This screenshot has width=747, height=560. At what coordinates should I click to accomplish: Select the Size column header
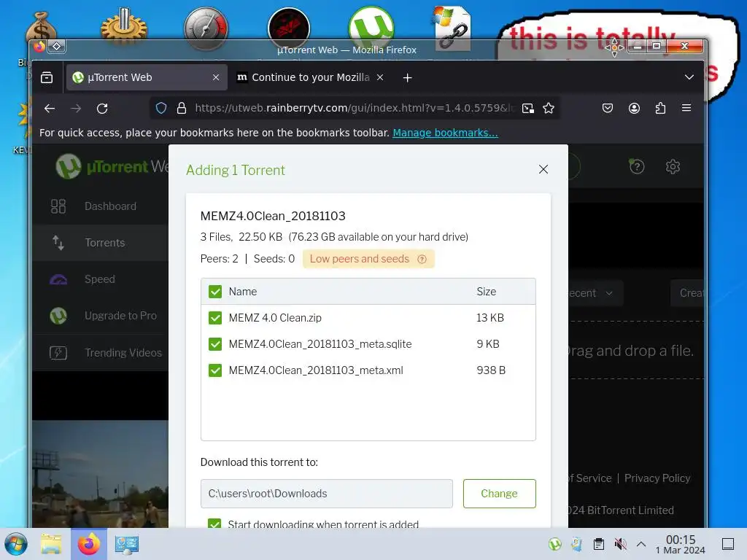(x=487, y=292)
